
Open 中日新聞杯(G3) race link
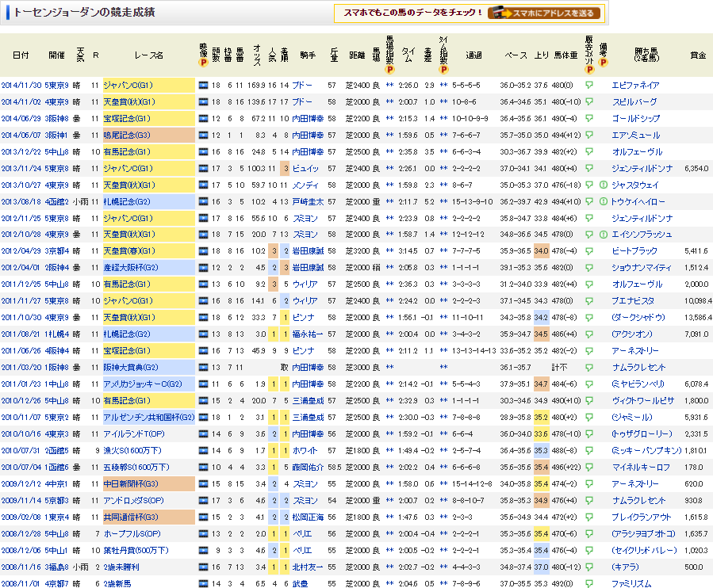pyautogui.click(x=131, y=484)
